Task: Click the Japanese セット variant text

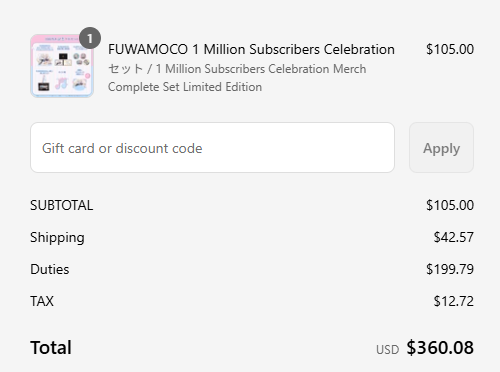Action: [x=125, y=69]
